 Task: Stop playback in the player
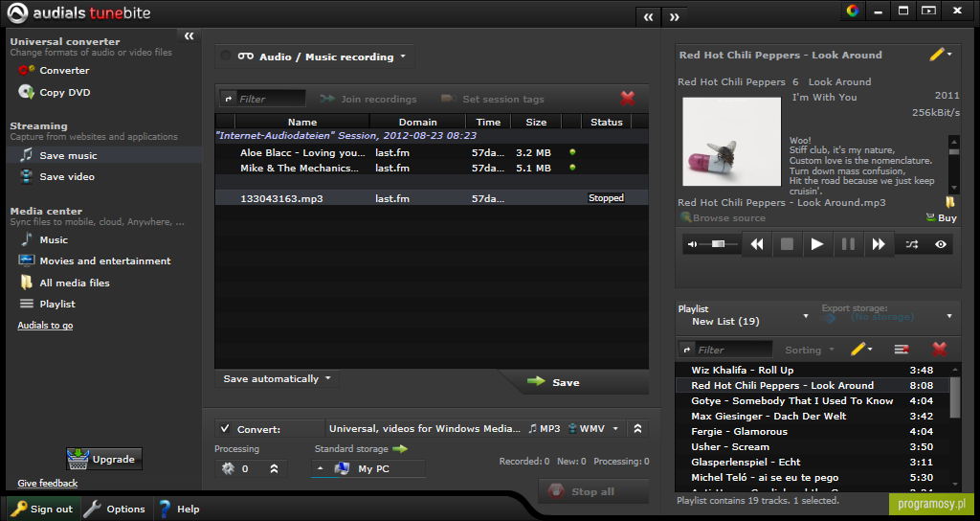[x=787, y=244]
